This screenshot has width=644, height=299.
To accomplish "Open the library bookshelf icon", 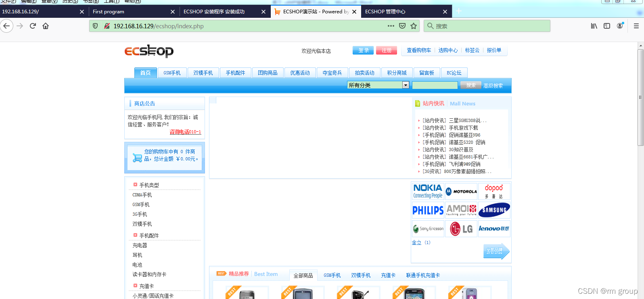I will tap(594, 26).
